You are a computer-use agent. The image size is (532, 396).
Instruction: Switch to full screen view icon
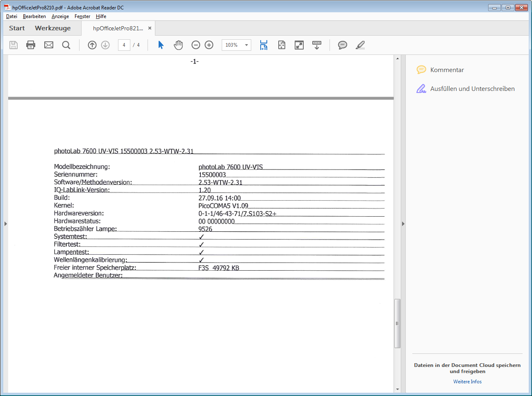click(299, 45)
